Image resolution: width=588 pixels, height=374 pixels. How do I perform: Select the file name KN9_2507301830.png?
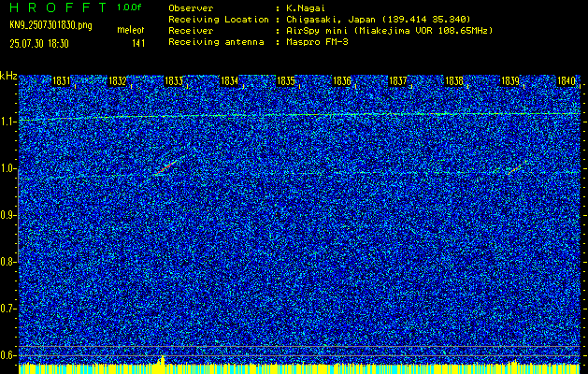(50, 25)
